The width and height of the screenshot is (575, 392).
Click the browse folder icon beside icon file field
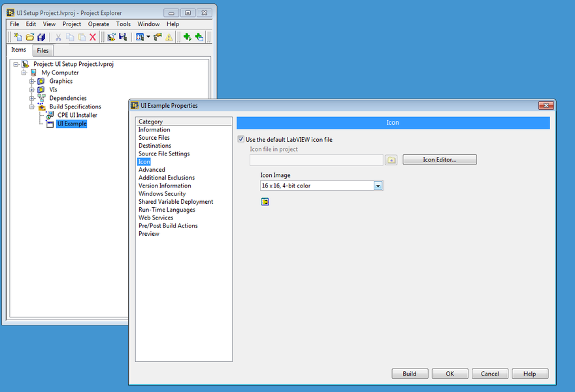tap(391, 160)
